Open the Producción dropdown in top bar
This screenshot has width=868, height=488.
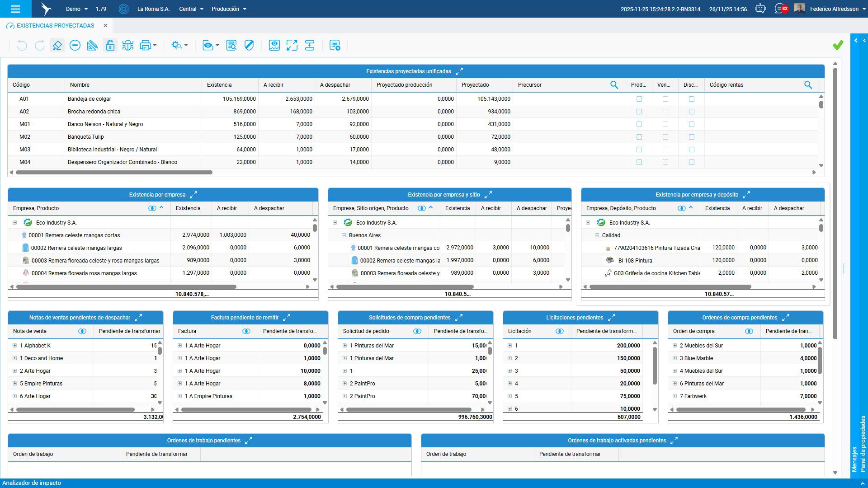[229, 9]
